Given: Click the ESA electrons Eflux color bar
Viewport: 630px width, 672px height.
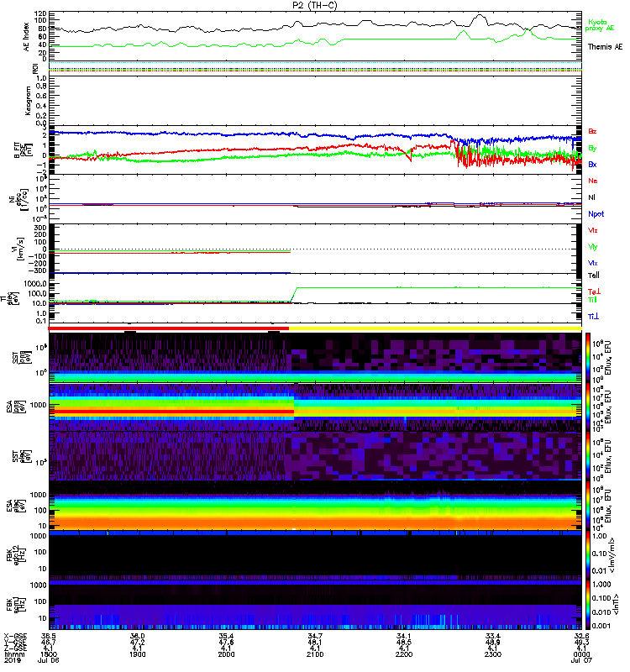Looking at the screenshot, I should 589,505.
